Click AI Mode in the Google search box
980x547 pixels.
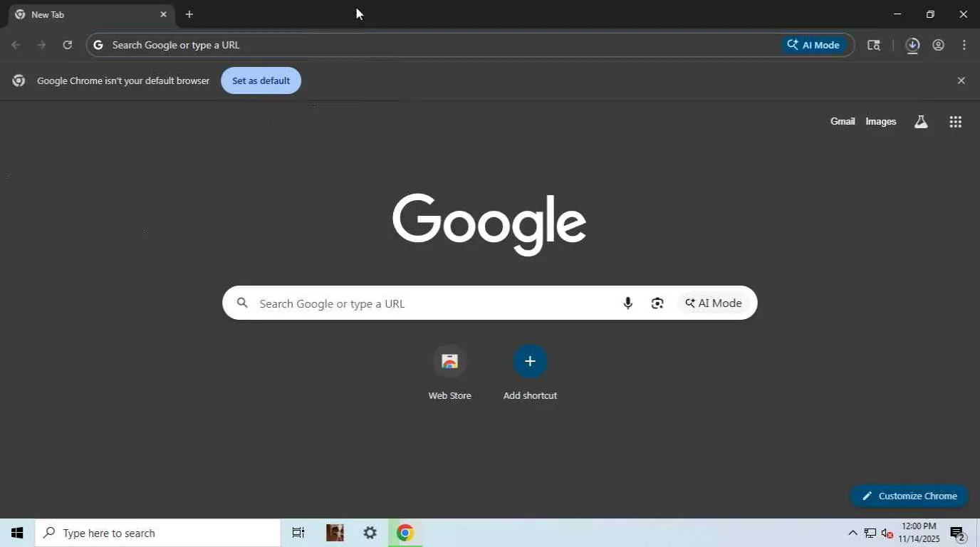pyautogui.click(x=714, y=303)
